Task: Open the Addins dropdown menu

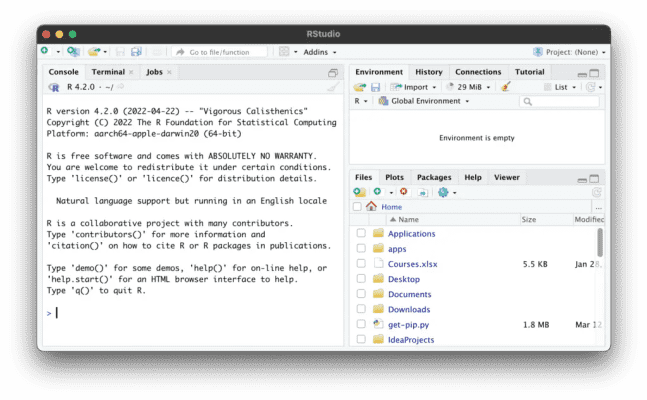Action: pos(320,52)
